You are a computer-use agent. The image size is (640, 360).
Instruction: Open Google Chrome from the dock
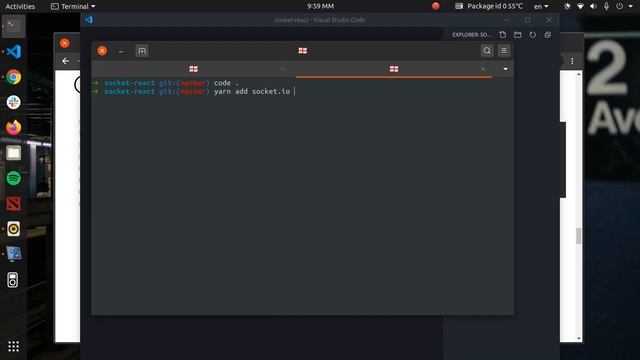pyautogui.click(x=13, y=77)
